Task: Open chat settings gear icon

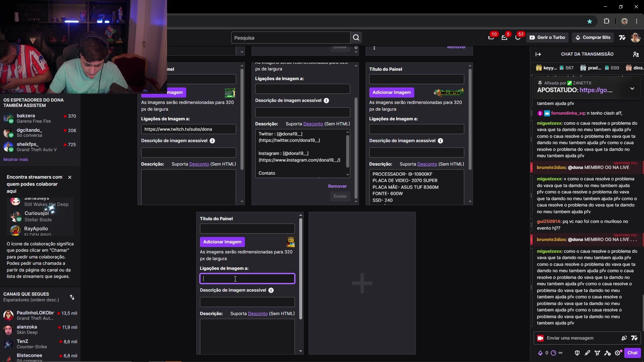Action: click(618, 353)
